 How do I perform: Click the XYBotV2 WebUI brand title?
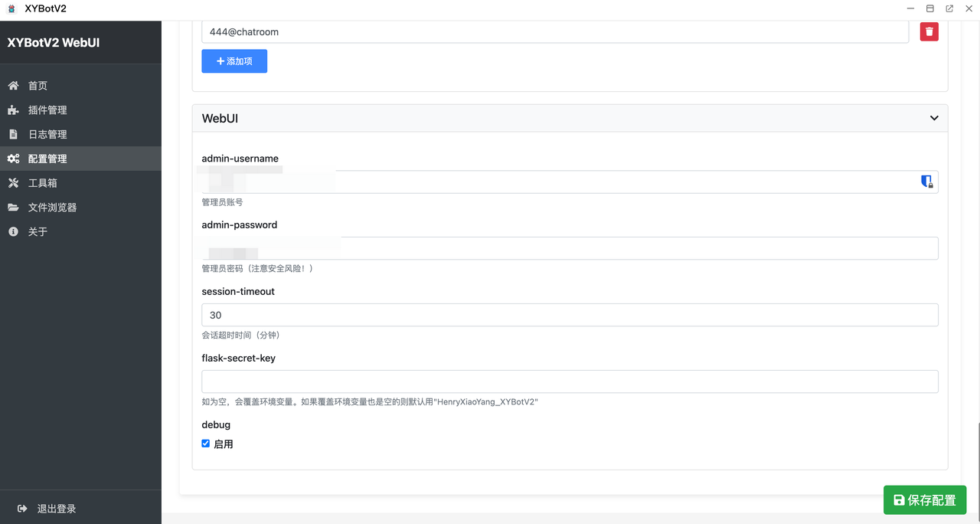tap(54, 43)
